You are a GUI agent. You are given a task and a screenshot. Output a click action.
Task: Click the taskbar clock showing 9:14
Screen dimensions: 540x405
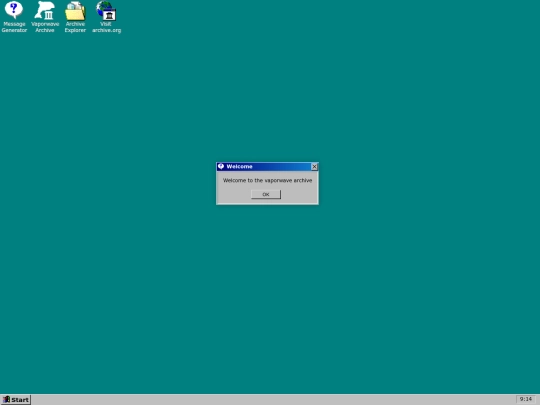[x=526, y=399]
